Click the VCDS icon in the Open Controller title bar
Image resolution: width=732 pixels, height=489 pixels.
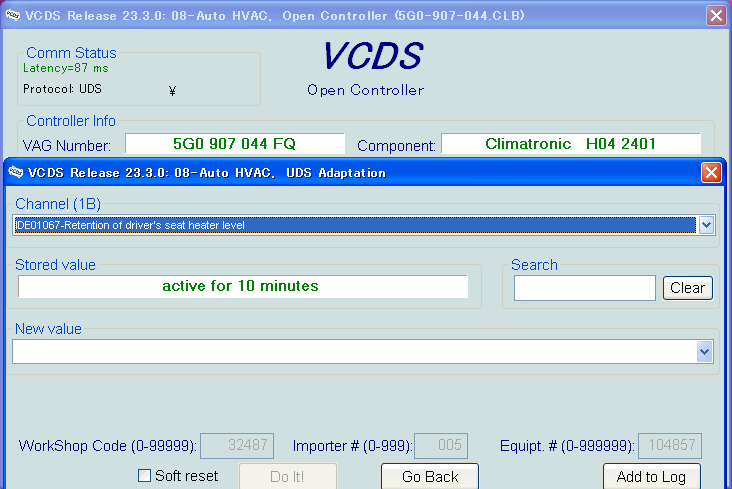tap(13, 15)
